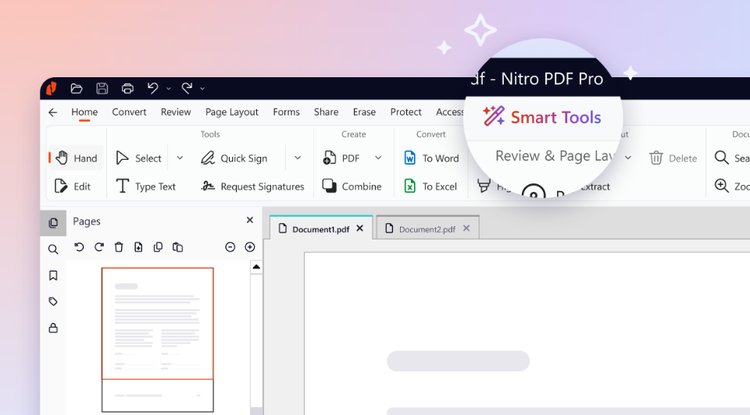The width and height of the screenshot is (750, 415).
Task: Open file with the folder icon
Action: [x=77, y=88]
